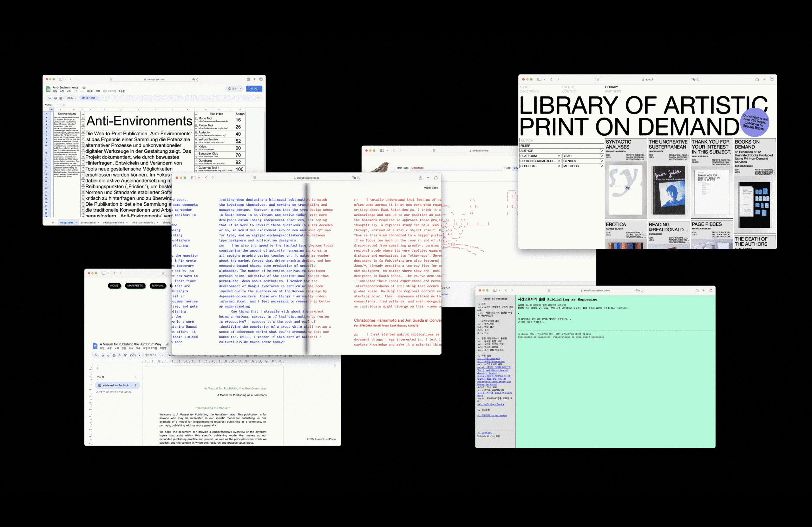
Task: Show tab overview in onpublishing.page window
Action: [436, 177]
